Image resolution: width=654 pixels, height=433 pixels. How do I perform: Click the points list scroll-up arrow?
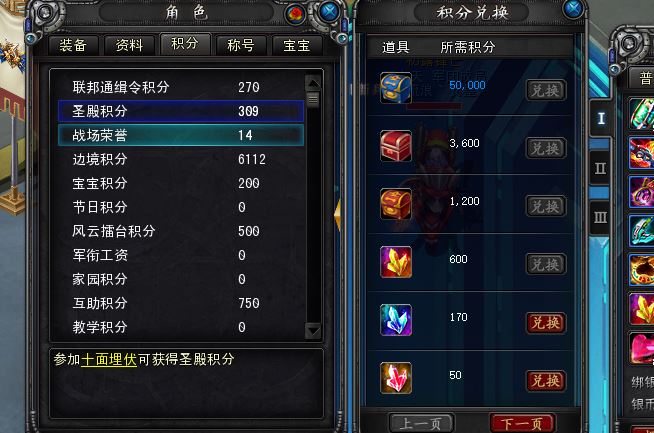[x=313, y=83]
